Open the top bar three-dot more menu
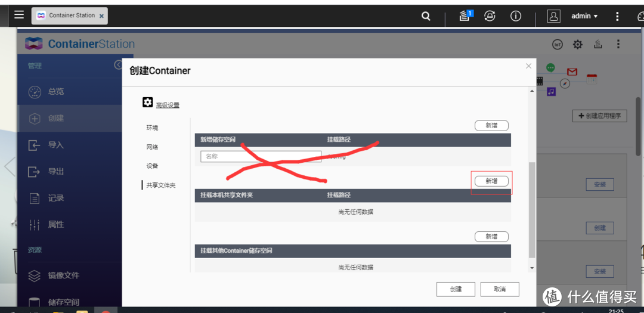644x313 pixels. pos(617,16)
